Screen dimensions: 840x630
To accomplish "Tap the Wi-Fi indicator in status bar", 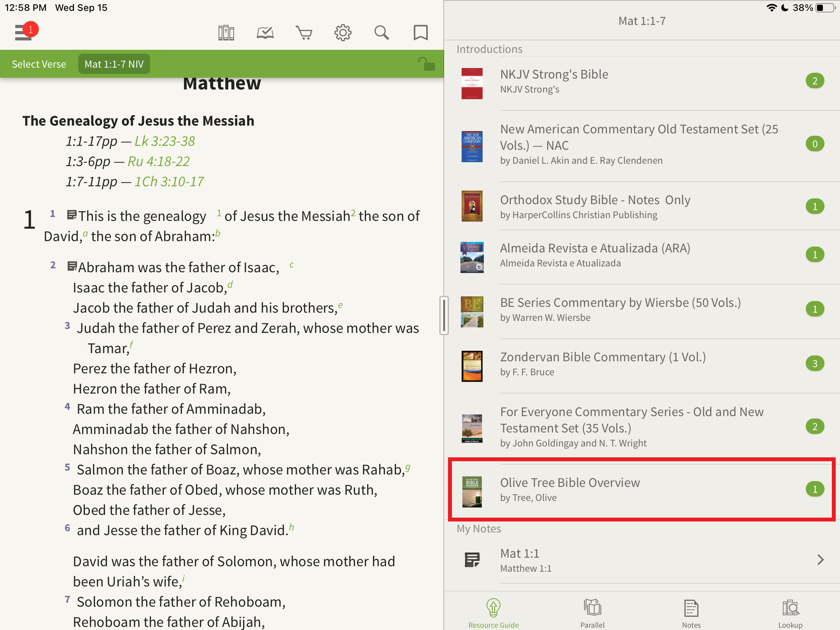I will 772,8.
